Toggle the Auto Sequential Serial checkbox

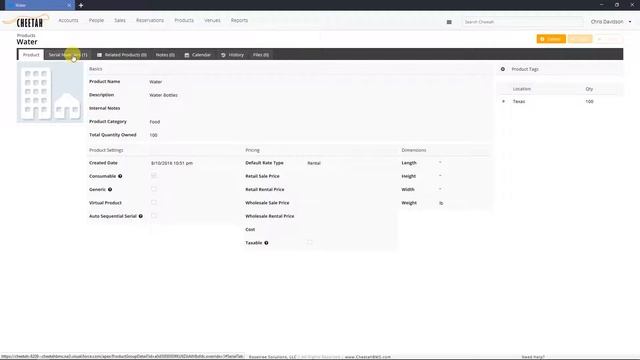pos(154,216)
